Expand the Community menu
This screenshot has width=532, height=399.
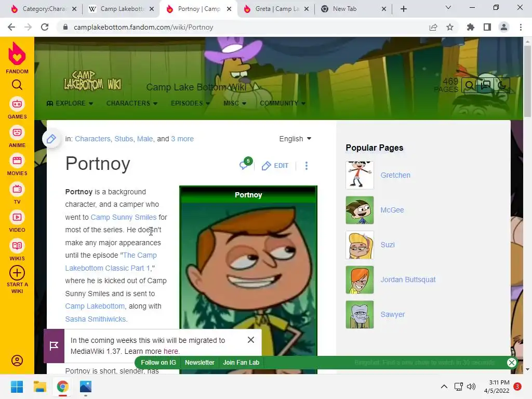tap(283, 103)
